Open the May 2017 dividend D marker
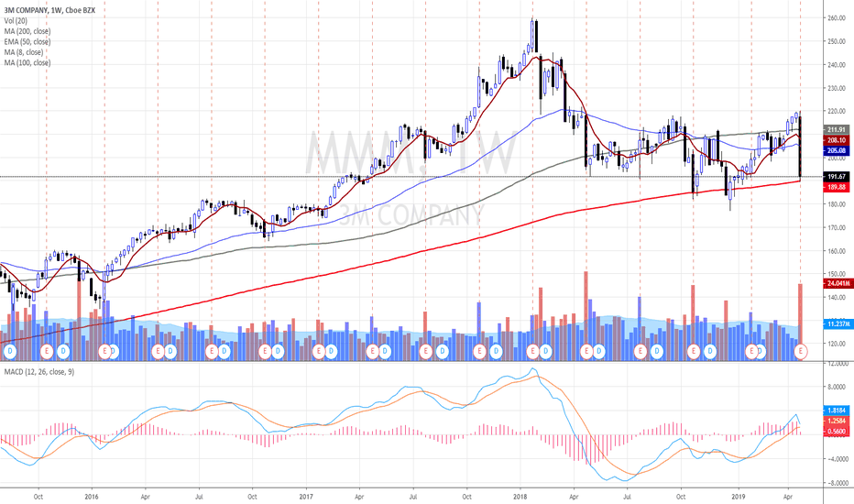This screenshot has height=504, width=854. 385,352
